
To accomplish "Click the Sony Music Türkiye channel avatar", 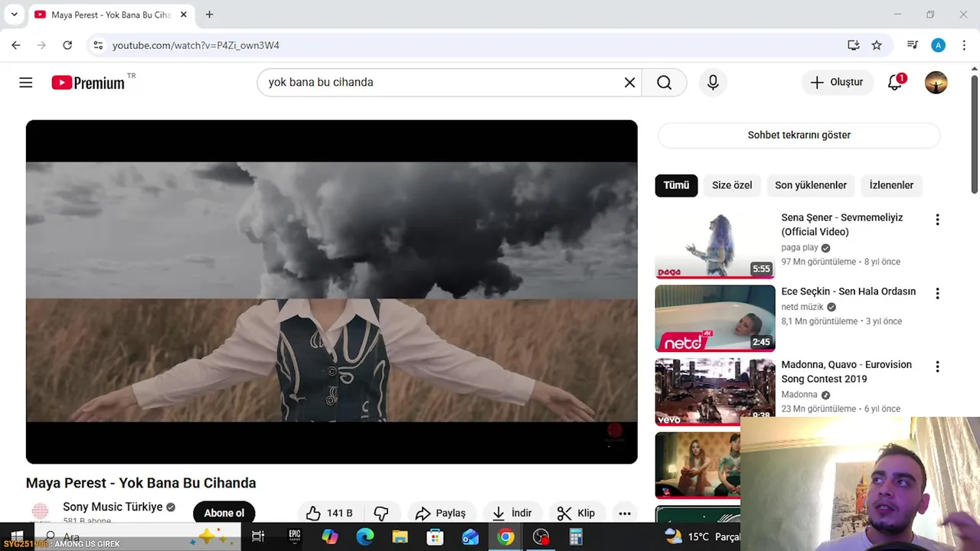I will tap(40, 511).
